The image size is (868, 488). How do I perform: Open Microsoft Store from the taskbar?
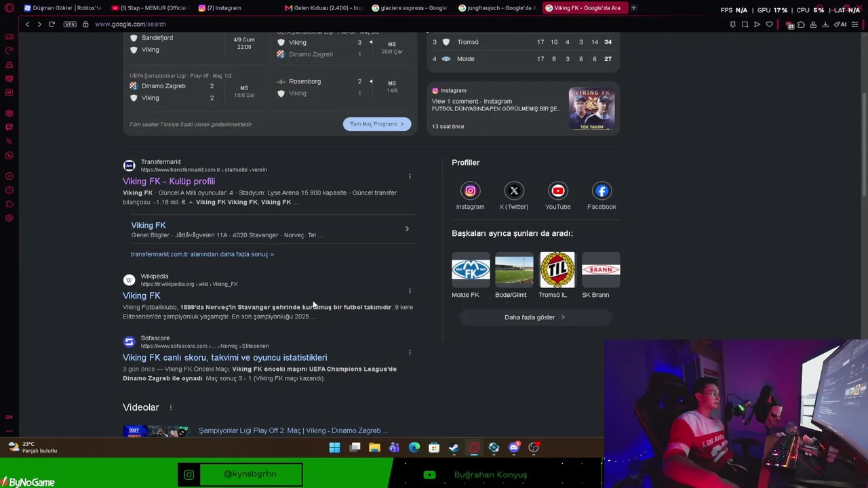pos(434,447)
